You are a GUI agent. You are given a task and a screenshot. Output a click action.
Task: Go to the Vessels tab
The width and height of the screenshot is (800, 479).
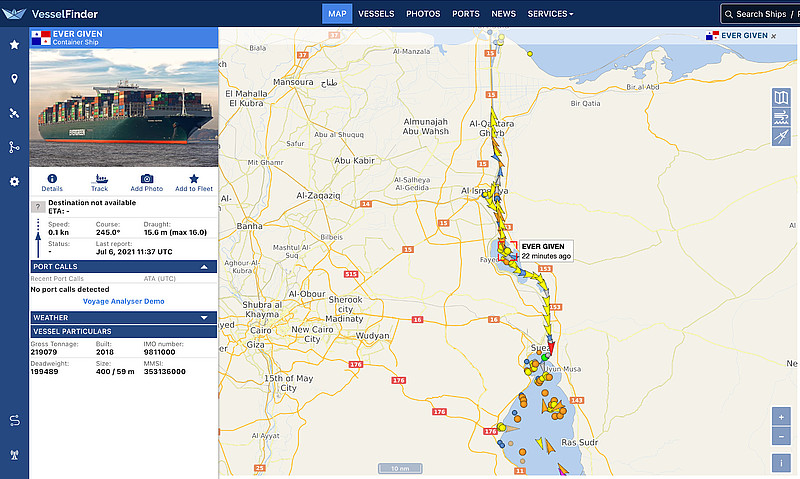pos(376,14)
